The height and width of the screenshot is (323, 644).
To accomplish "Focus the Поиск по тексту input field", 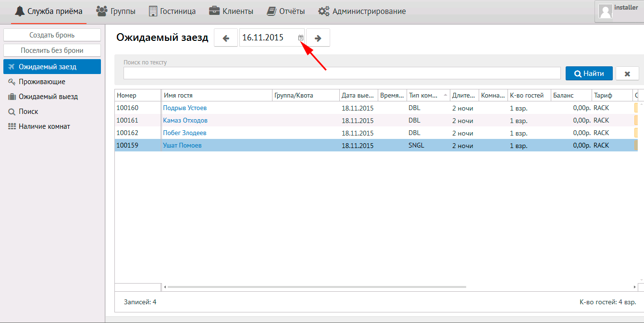I will pos(342,73).
